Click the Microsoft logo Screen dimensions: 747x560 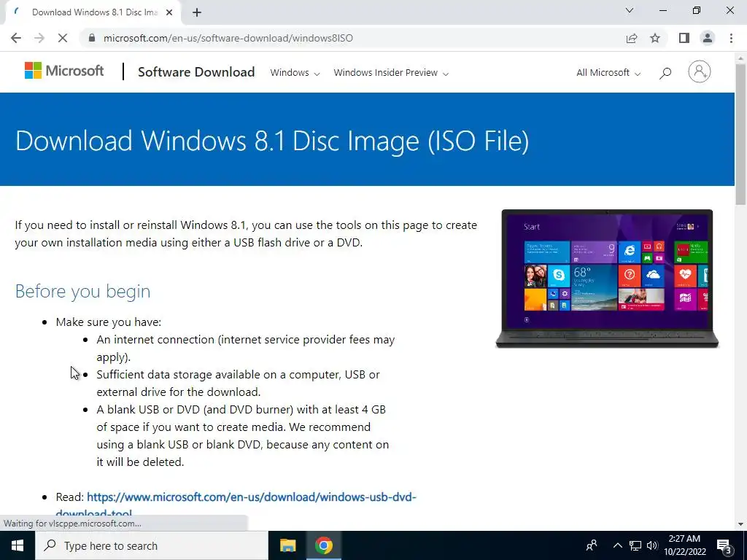pos(64,71)
